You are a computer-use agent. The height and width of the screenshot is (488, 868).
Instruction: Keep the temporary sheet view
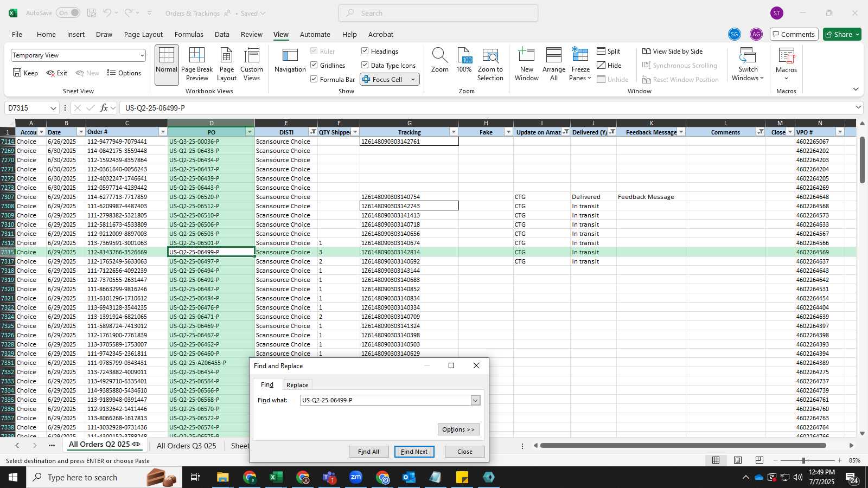click(25, 73)
